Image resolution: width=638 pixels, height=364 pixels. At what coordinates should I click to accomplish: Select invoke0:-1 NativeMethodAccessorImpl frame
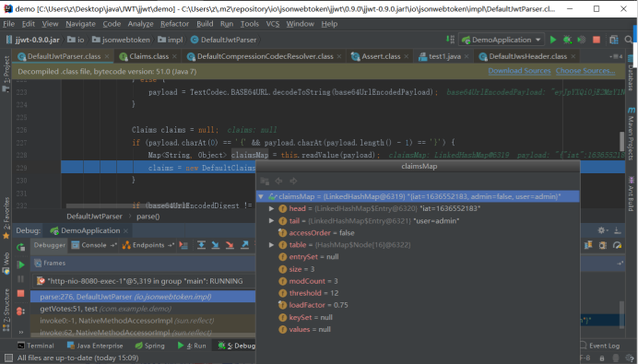click(x=143, y=321)
